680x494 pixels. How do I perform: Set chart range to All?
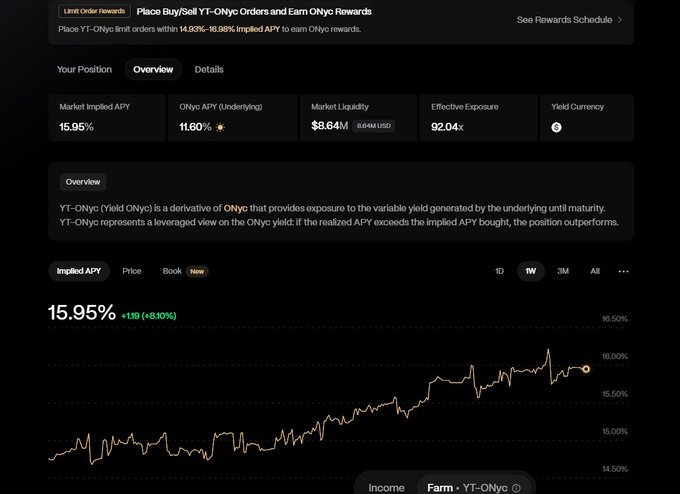click(x=595, y=271)
